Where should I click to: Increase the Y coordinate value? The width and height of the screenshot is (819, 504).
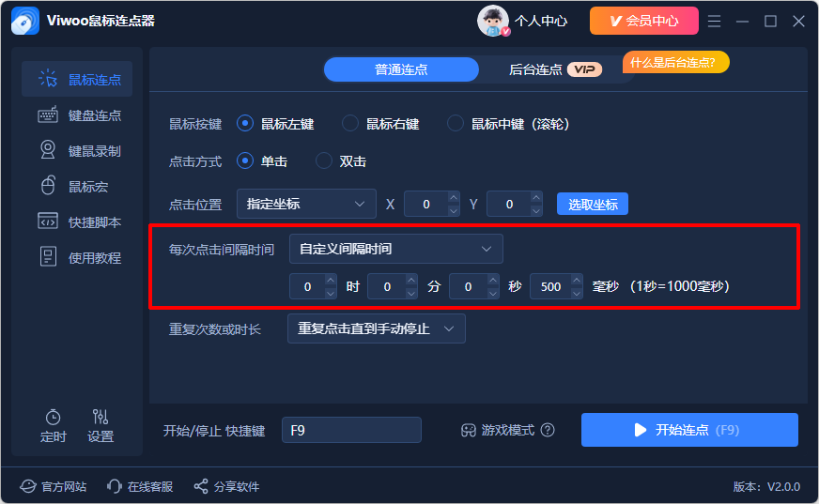click(x=536, y=198)
